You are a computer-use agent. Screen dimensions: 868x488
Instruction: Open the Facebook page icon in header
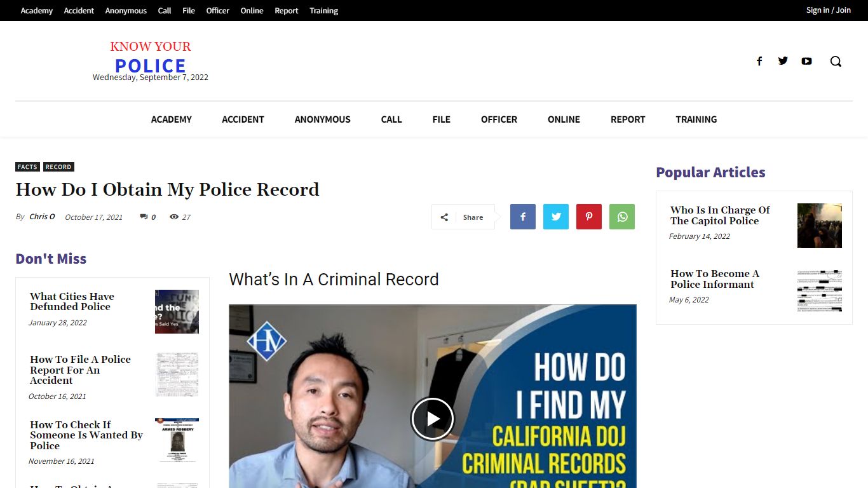pyautogui.click(x=759, y=61)
